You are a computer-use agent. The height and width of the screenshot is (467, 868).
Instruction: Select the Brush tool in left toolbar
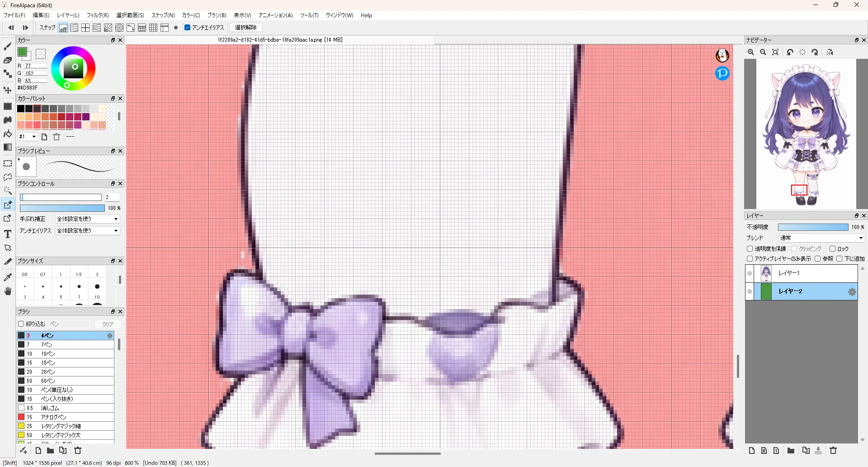[x=8, y=47]
